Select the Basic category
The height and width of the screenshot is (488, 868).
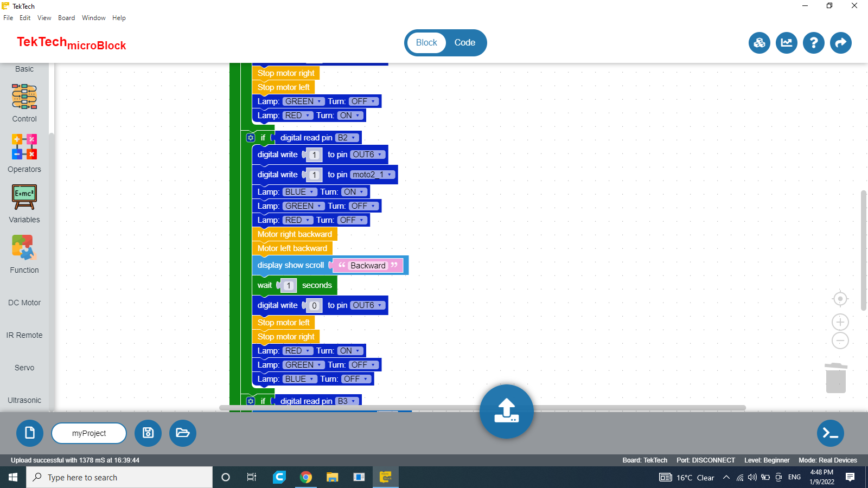pos(24,69)
